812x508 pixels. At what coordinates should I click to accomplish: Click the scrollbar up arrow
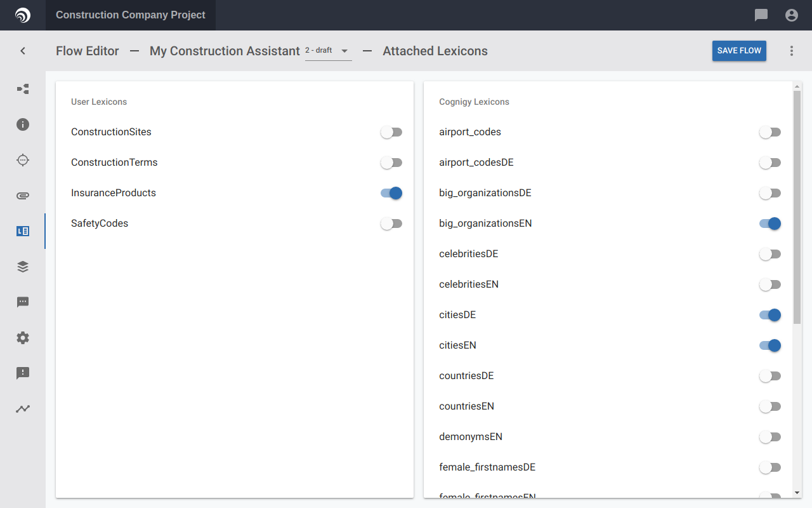coord(797,86)
